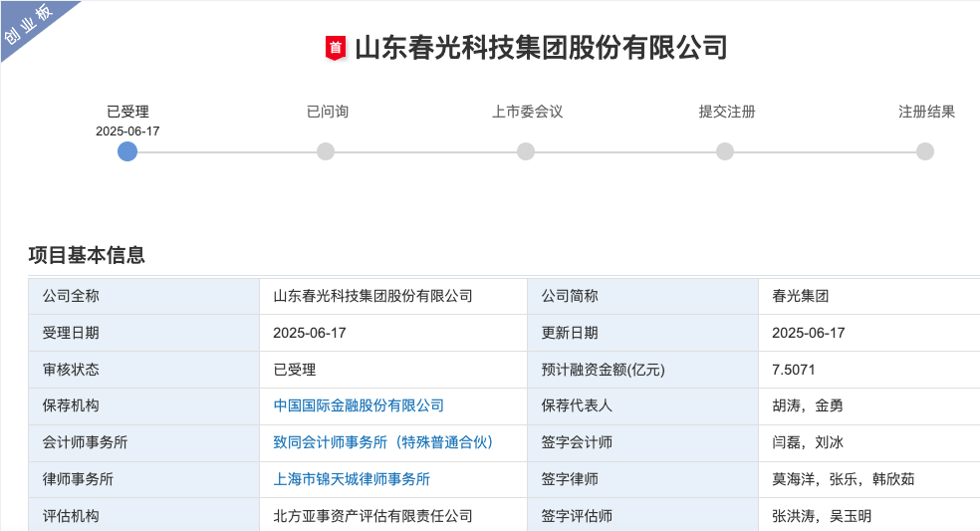Click the 提交注册 stage label

tap(727, 112)
